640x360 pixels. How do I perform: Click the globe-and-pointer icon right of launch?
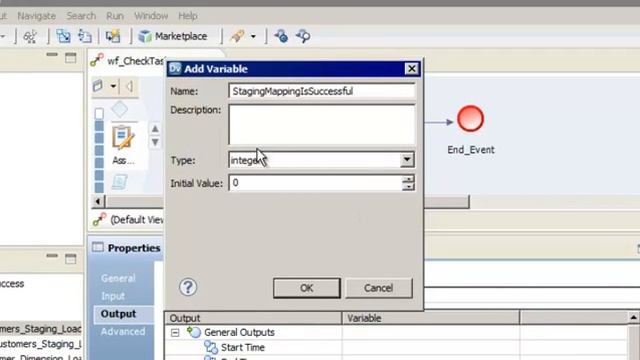click(281, 36)
